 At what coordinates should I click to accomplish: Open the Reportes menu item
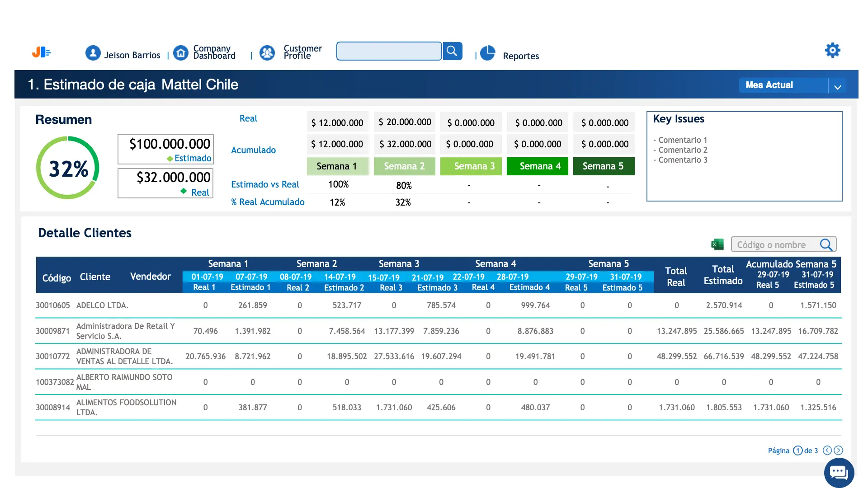click(521, 56)
